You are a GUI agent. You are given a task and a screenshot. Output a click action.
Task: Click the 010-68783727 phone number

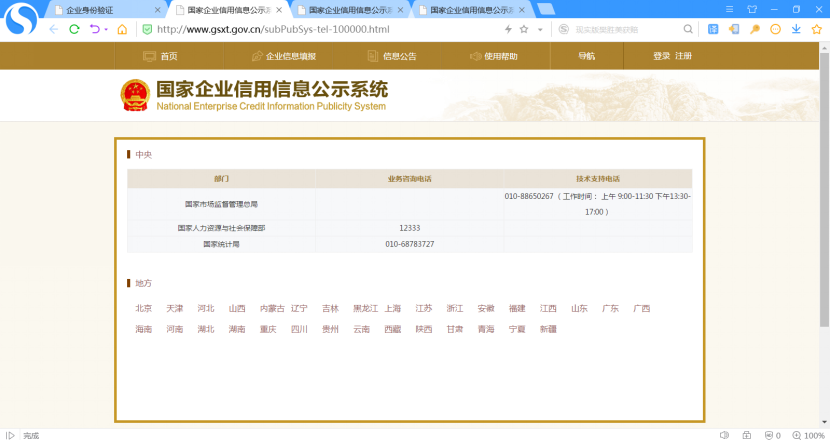410,244
